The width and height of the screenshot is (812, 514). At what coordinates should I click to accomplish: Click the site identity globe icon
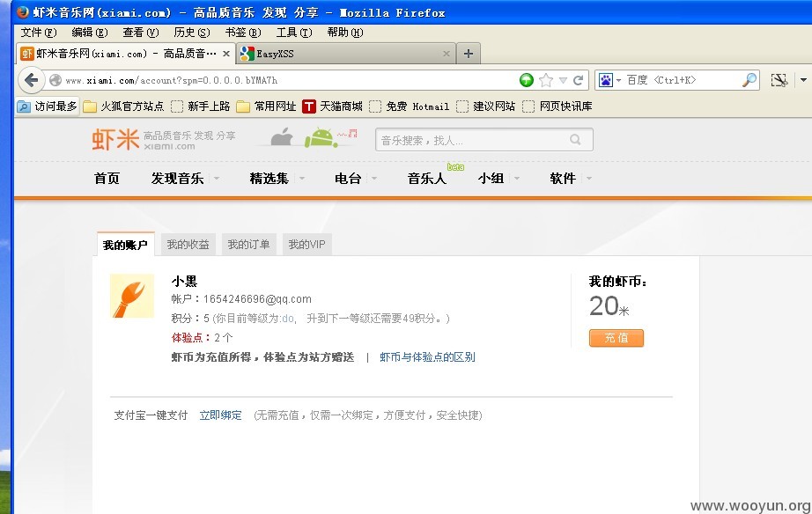(x=55, y=80)
